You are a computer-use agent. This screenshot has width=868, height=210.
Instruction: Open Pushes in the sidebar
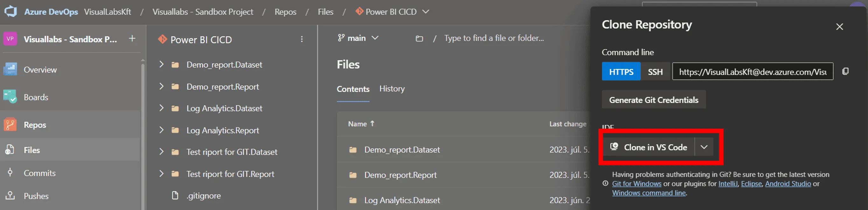pos(36,196)
